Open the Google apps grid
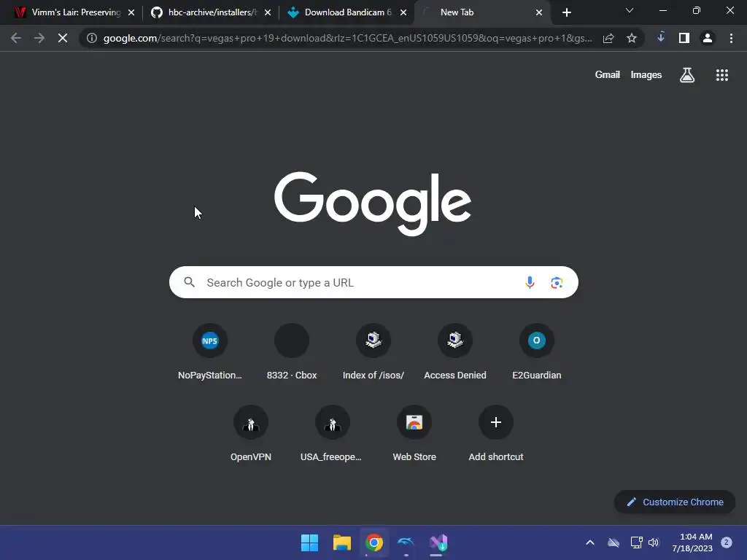The width and height of the screenshot is (747, 560). (x=721, y=75)
